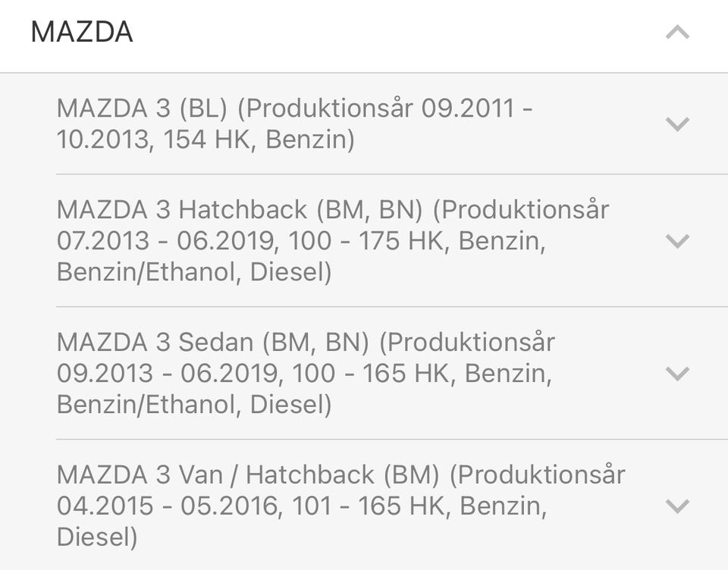The image size is (728, 570).
Task: Click the '10.2013, 154 HK, Benzin' text line
Action: tap(206, 140)
